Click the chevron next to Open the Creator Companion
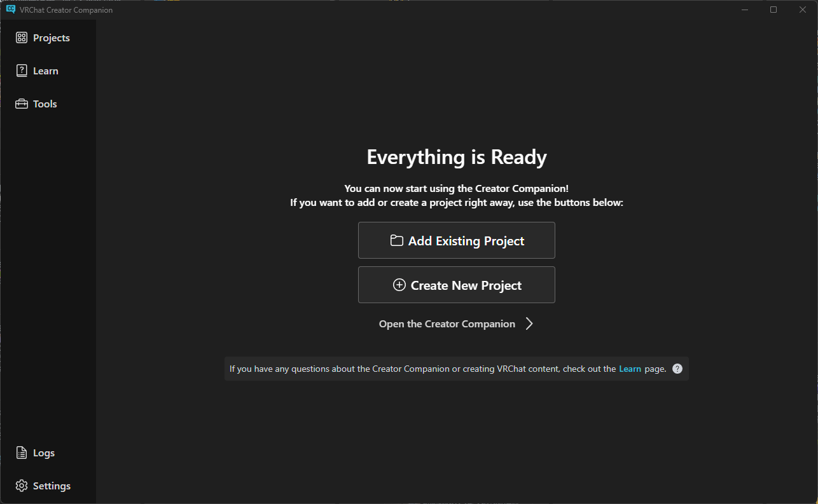This screenshot has width=818, height=504. [529, 324]
